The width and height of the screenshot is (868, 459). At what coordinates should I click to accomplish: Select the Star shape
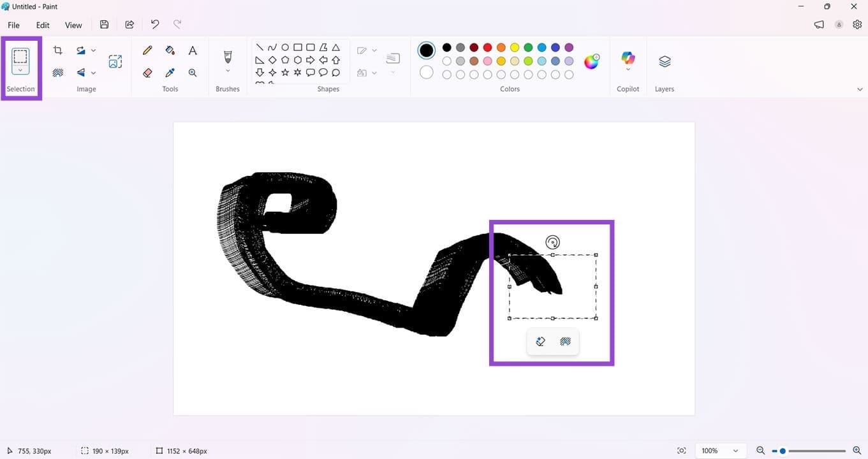[x=285, y=72]
